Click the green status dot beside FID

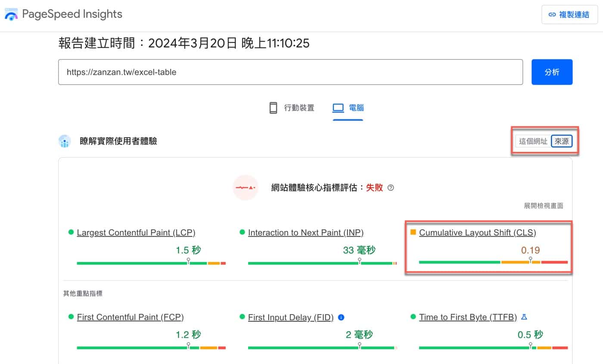242,317
